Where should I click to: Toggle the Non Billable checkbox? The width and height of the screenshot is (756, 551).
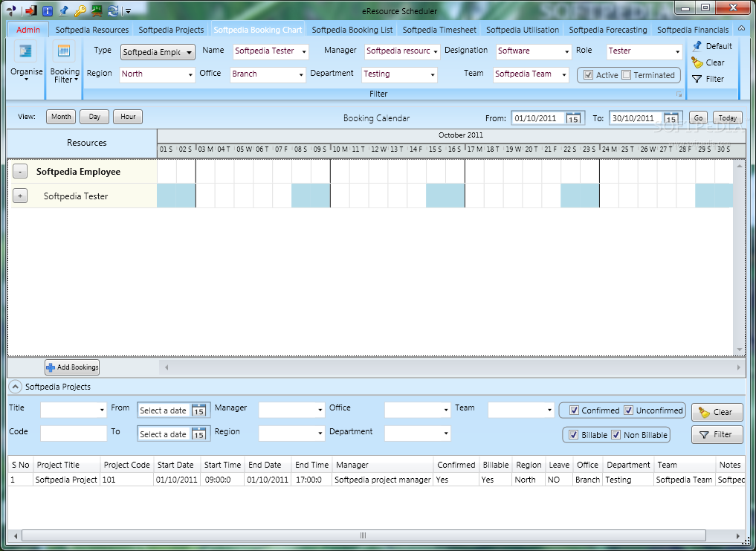(616, 435)
